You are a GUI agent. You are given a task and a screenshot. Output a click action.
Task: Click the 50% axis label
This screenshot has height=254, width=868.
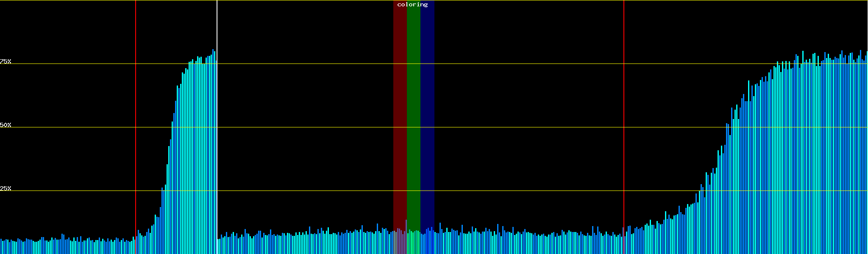coord(6,125)
